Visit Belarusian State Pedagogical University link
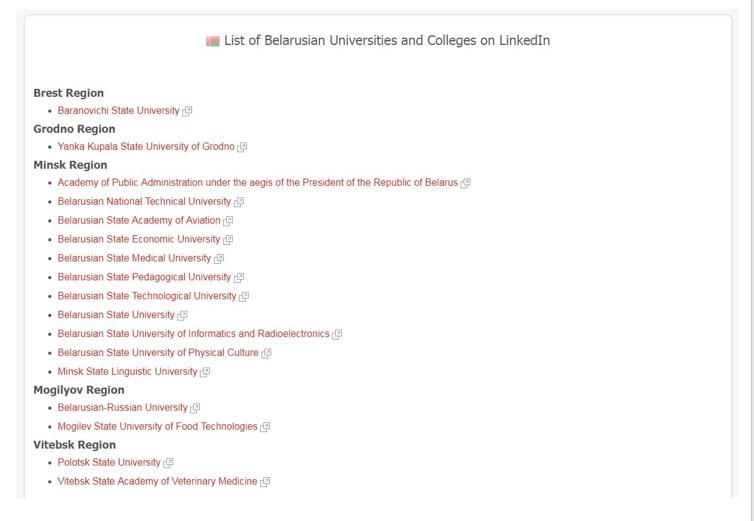This screenshot has height=521, width=754. click(x=144, y=277)
